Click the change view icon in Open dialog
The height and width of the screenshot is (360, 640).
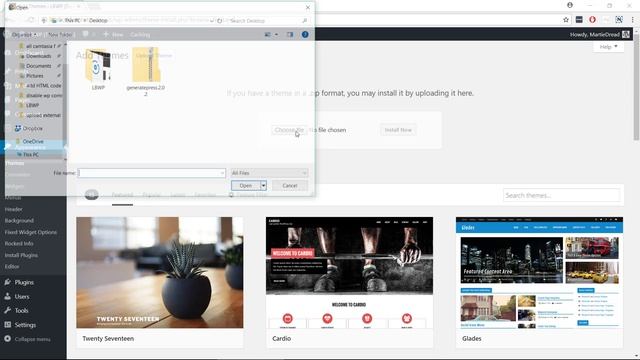pyautogui.click(x=268, y=35)
